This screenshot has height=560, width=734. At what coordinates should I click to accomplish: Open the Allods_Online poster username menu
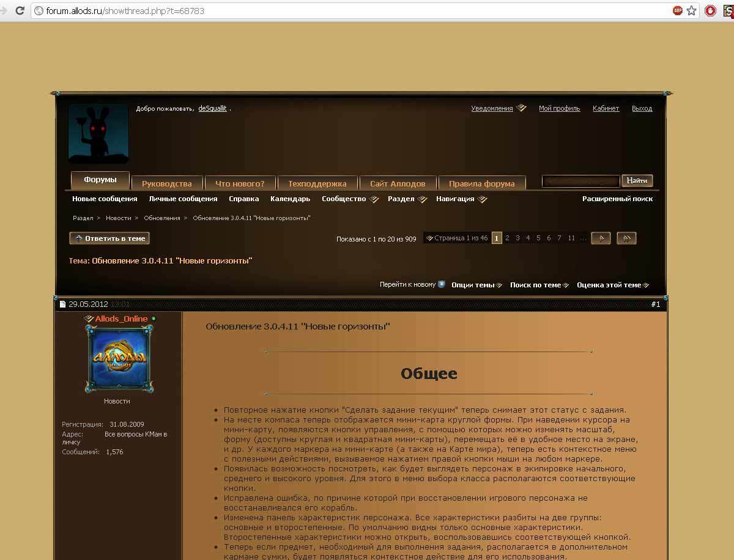[x=121, y=319]
